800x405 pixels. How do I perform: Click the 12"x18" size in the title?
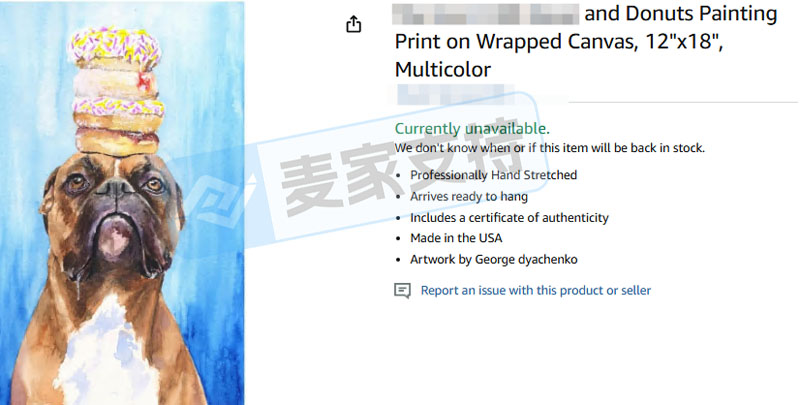coord(684,42)
